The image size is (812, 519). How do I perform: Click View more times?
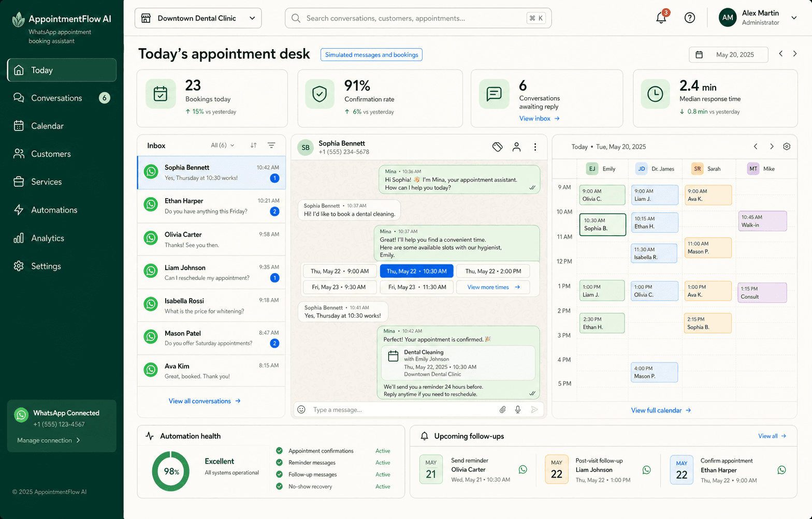tap(493, 287)
